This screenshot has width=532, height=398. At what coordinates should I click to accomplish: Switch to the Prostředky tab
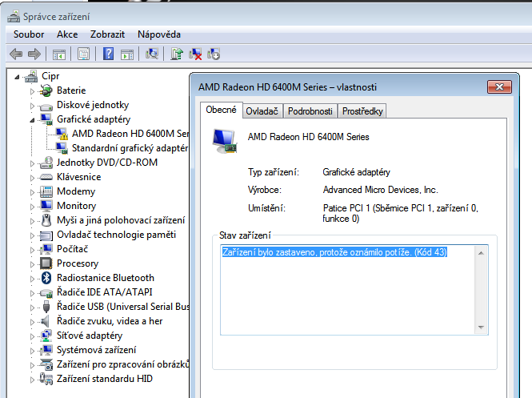[362, 111]
